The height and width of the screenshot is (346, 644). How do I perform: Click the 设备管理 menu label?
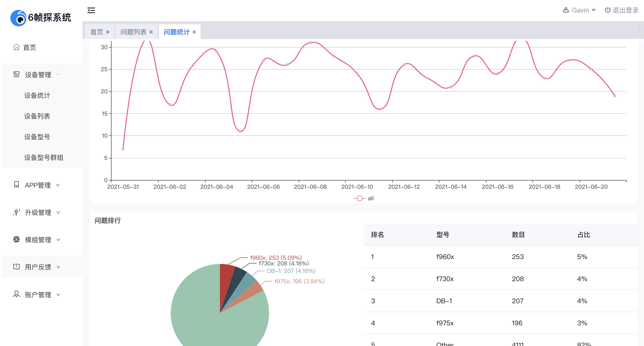tap(38, 75)
